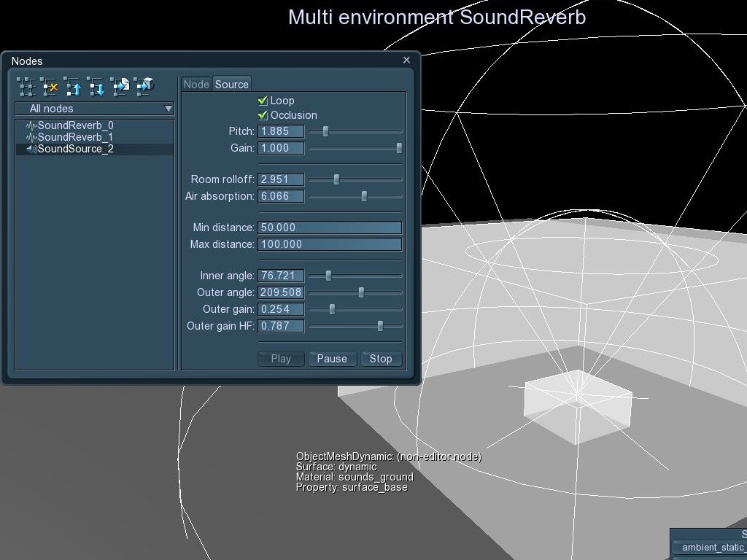The image size is (747, 560).
Task: Click the Inner angle slider handle
Action: point(328,276)
